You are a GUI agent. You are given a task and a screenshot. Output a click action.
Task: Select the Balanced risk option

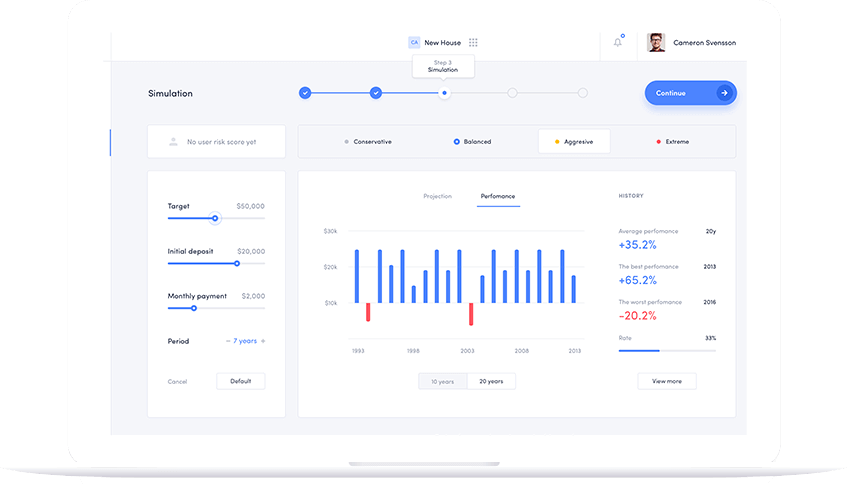[x=472, y=142]
